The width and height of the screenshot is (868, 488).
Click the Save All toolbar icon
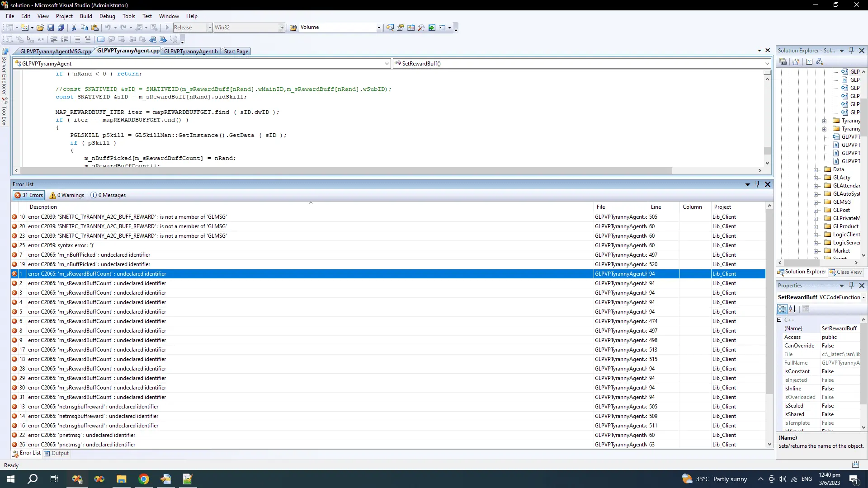tap(61, 28)
